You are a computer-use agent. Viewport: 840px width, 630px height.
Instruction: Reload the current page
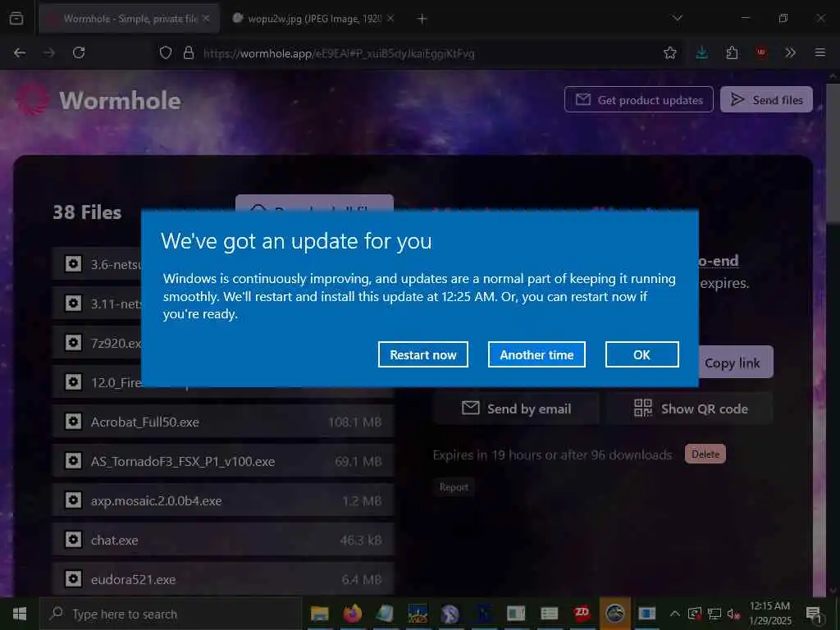(79, 53)
